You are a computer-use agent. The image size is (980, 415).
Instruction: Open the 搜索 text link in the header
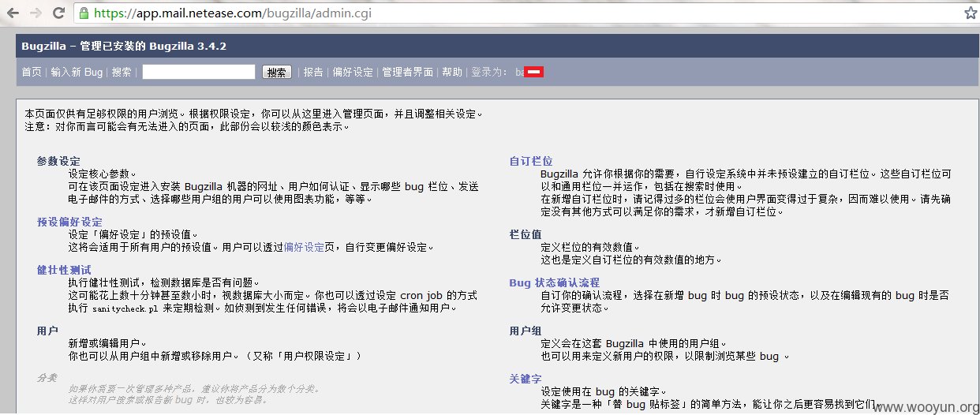tap(122, 72)
